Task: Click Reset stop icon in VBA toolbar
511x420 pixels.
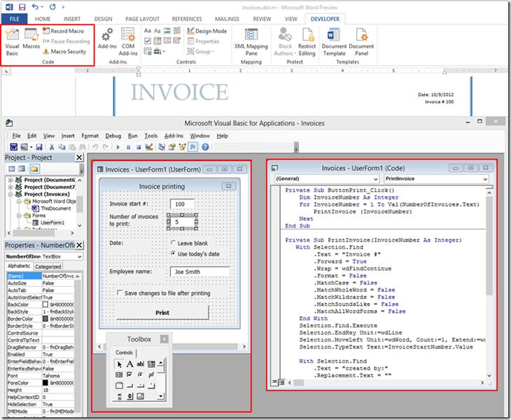Action: (x=139, y=147)
